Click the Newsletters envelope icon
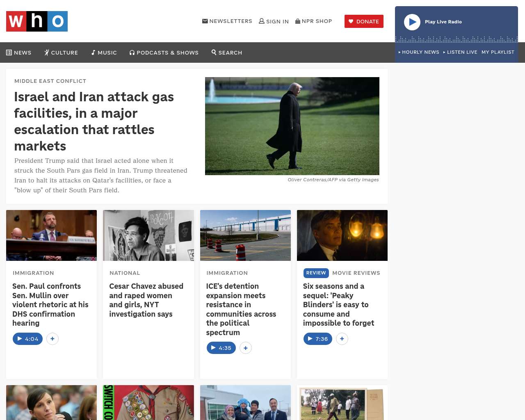Screen dimensions: 525x420 tap(205, 21)
